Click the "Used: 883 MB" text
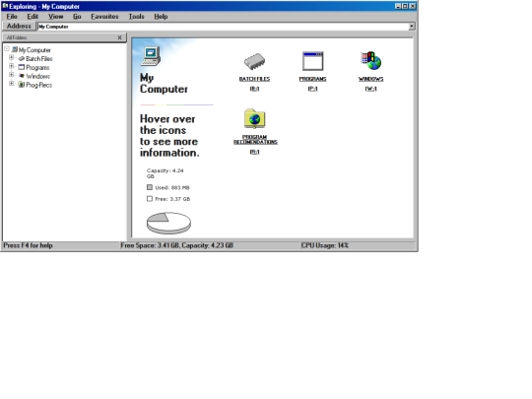Viewport: 532px width, 399px height. 172,187
